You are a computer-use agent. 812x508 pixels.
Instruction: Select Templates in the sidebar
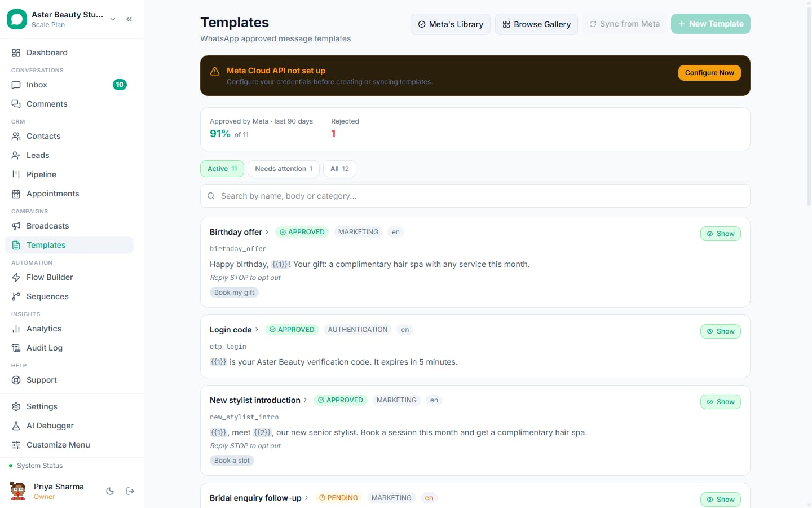click(x=69, y=245)
